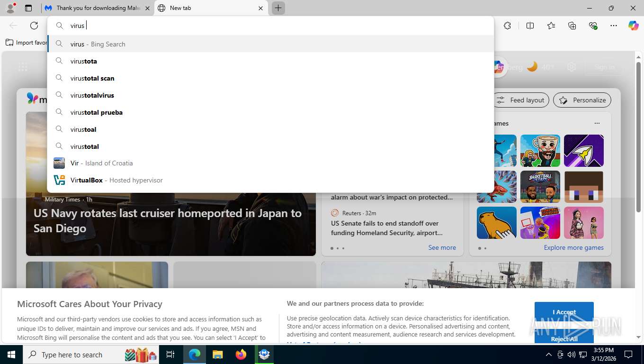Open Settings and more ellipsis menu
Image resolution: width=644 pixels, height=364 pixels.
(614, 26)
